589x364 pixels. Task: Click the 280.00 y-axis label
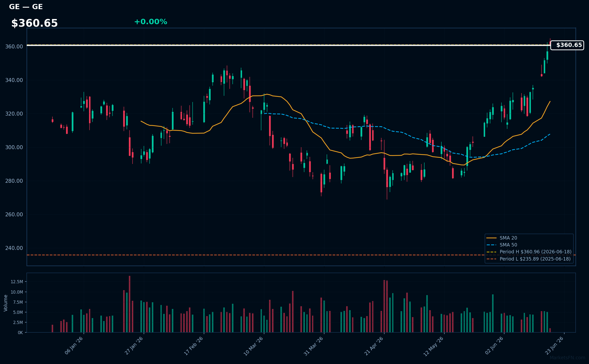point(14,181)
